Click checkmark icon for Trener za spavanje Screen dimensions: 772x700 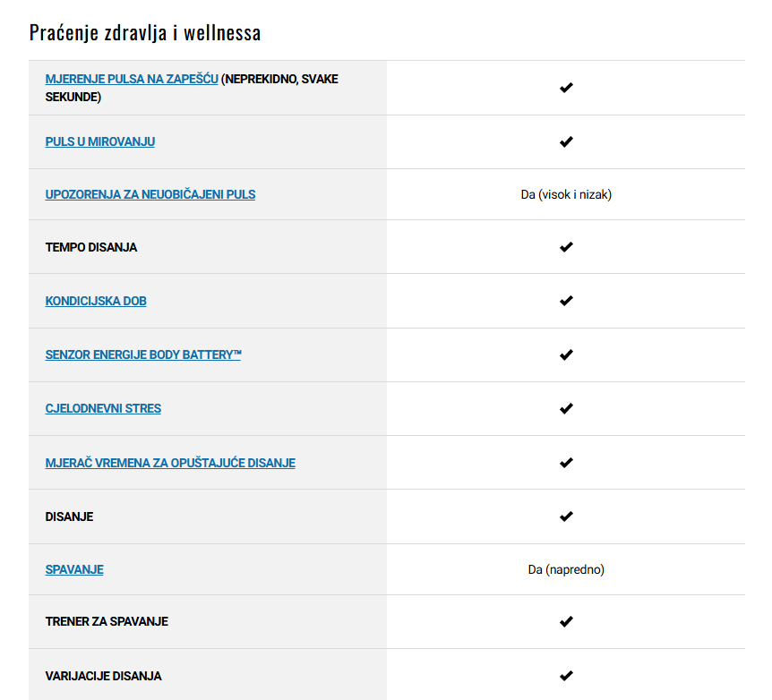pos(566,621)
